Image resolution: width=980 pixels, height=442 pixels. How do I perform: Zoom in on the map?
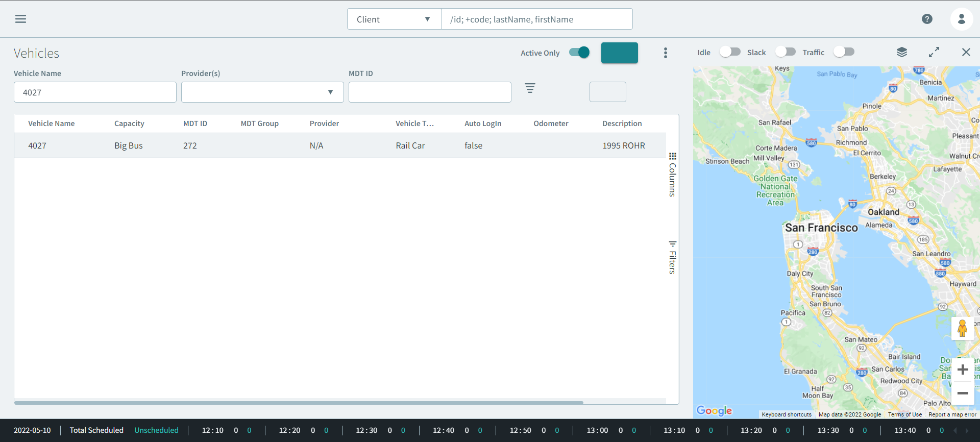963,370
